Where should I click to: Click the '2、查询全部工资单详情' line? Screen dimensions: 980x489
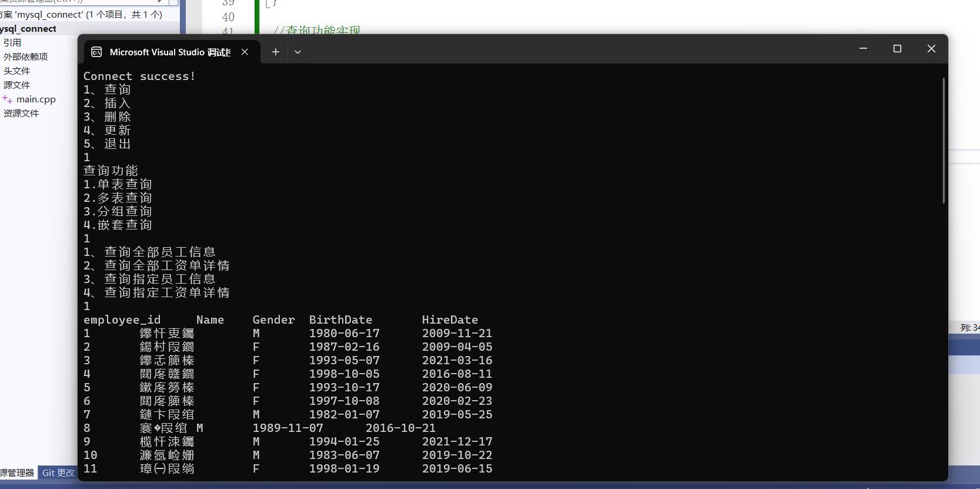click(156, 265)
